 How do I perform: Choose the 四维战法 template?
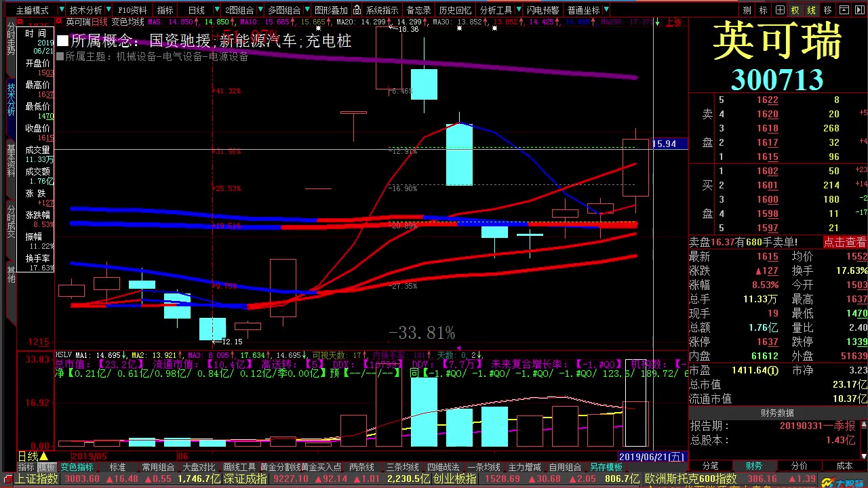(x=443, y=468)
